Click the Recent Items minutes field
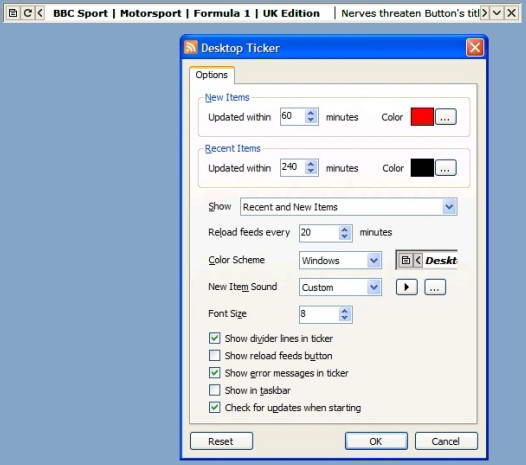 tap(293, 168)
